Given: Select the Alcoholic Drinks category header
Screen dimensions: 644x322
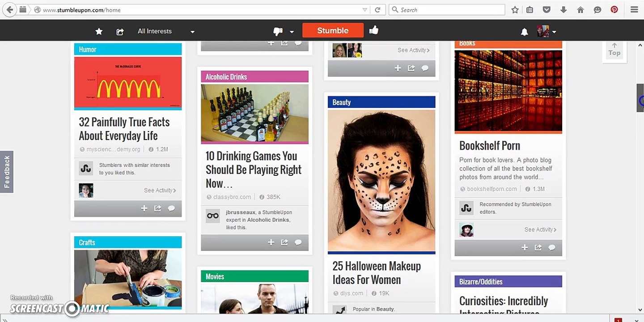Looking at the screenshot, I should coord(254,76).
